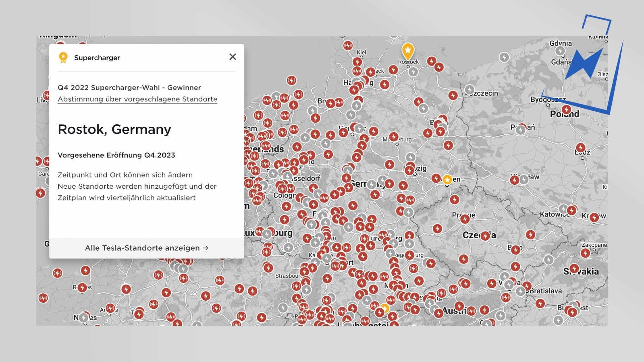Select the red pin near Zakopane

[x=585, y=253]
